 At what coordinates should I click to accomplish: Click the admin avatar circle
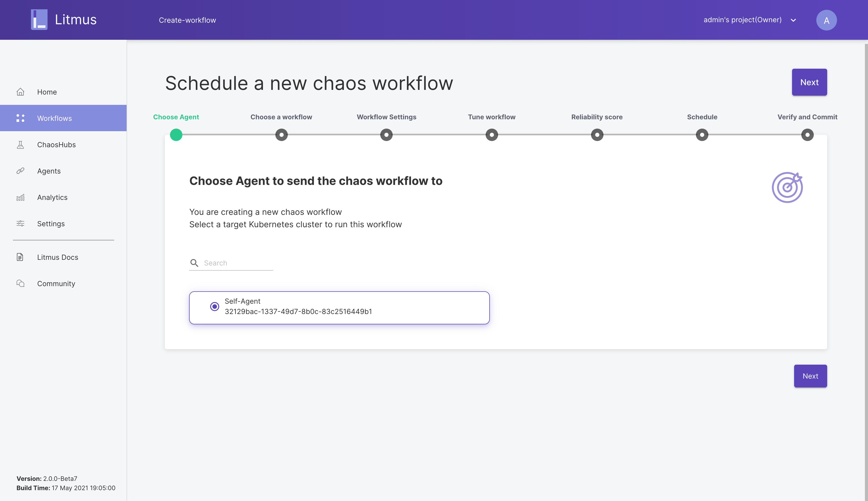(826, 20)
